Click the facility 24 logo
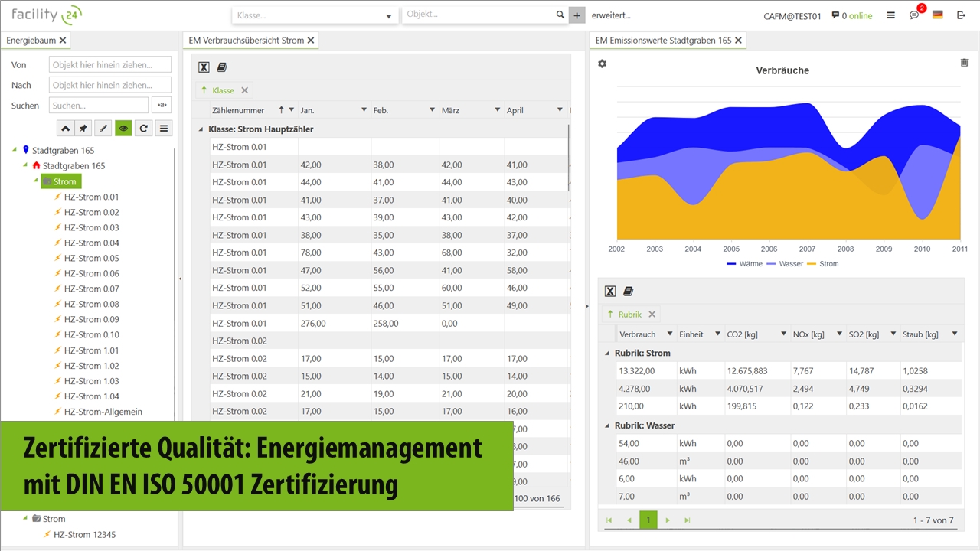980x551 pixels. pos(47,14)
